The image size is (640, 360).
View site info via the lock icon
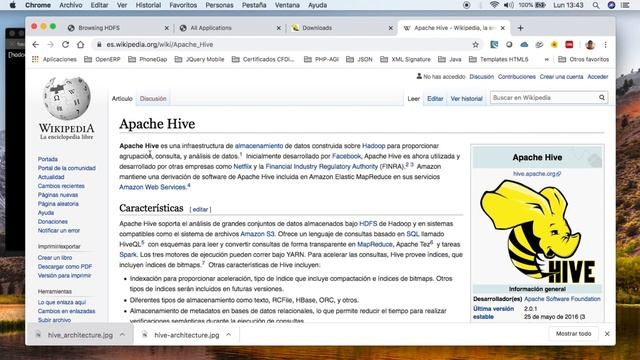tap(99, 44)
